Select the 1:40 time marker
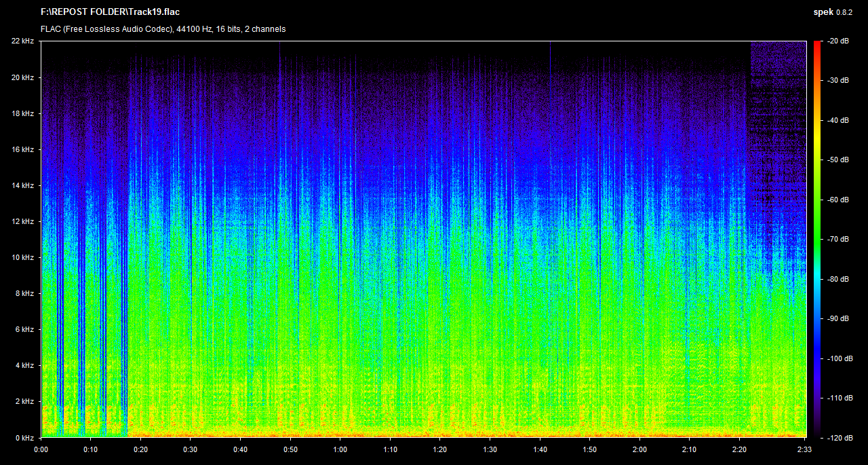 click(540, 449)
